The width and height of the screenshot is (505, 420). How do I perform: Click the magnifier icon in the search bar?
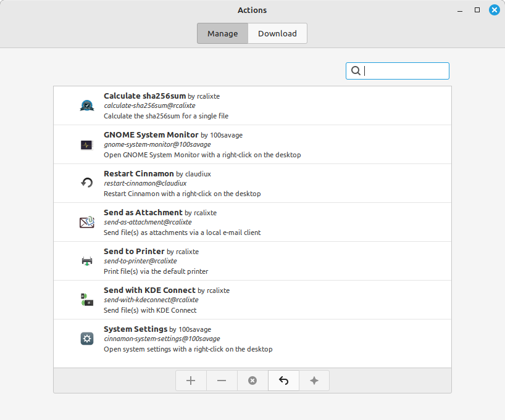(356, 71)
